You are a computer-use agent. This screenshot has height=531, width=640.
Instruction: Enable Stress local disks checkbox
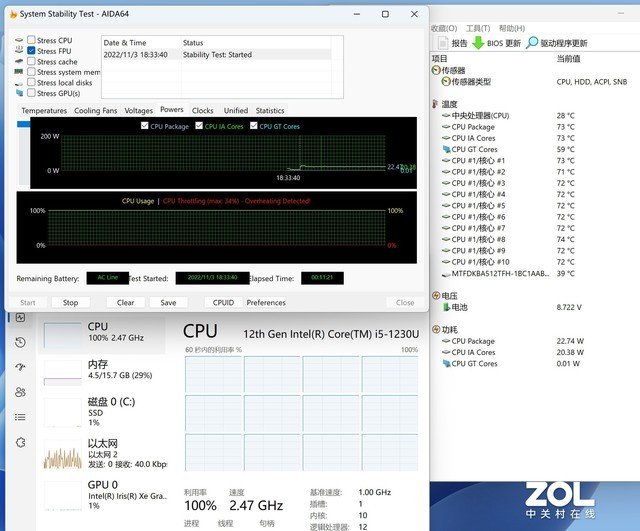click(x=31, y=82)
